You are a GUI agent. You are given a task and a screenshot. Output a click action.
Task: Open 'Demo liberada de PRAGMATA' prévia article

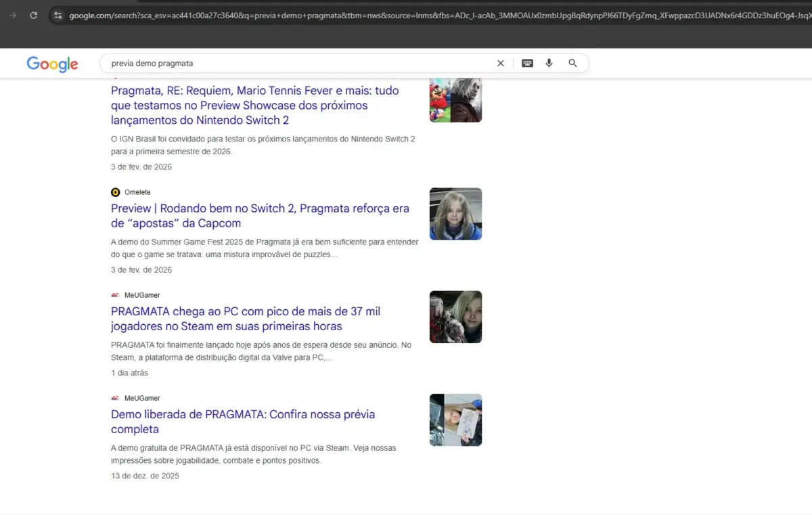tap(243, 422)
